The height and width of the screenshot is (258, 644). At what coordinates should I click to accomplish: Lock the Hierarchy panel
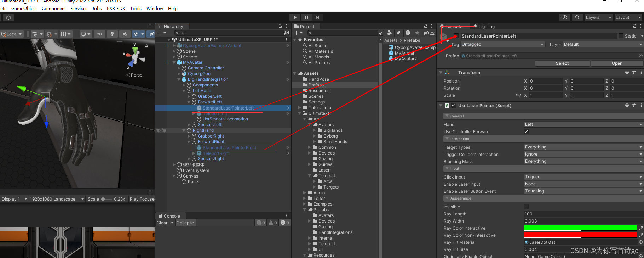[x=280, y=26]
